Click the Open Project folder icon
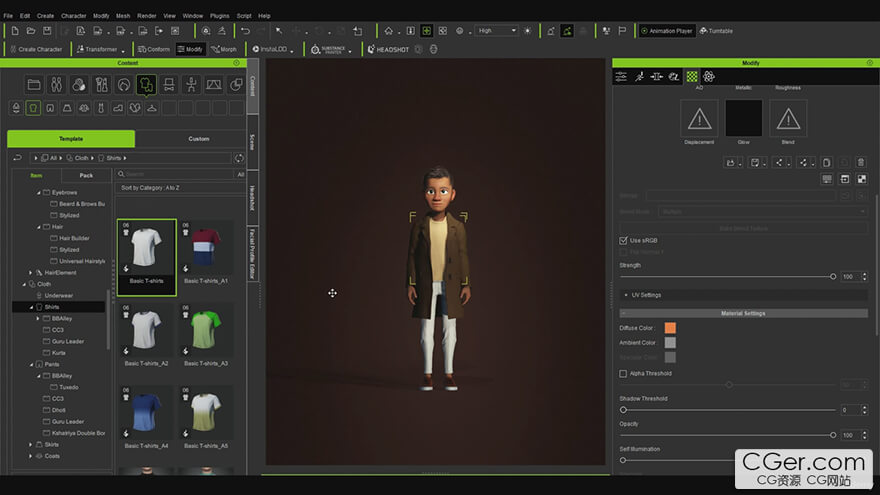The image size is (880, 495). (31, 31)
